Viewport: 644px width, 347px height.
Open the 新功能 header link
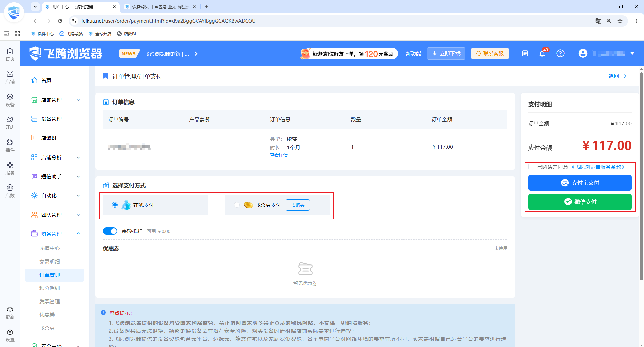click(413, 54)
